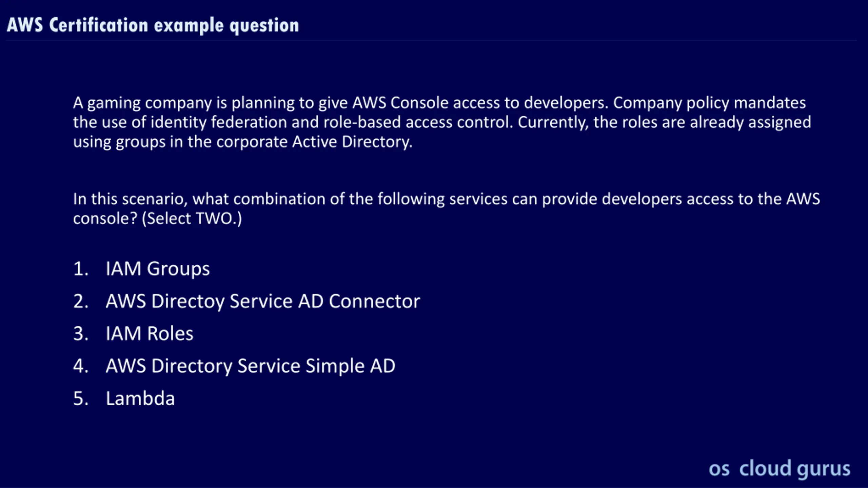Screen dimensions: 868x488
Task: Click the 'os cloud gurus' watermark logo
Action: coord(780,469)
